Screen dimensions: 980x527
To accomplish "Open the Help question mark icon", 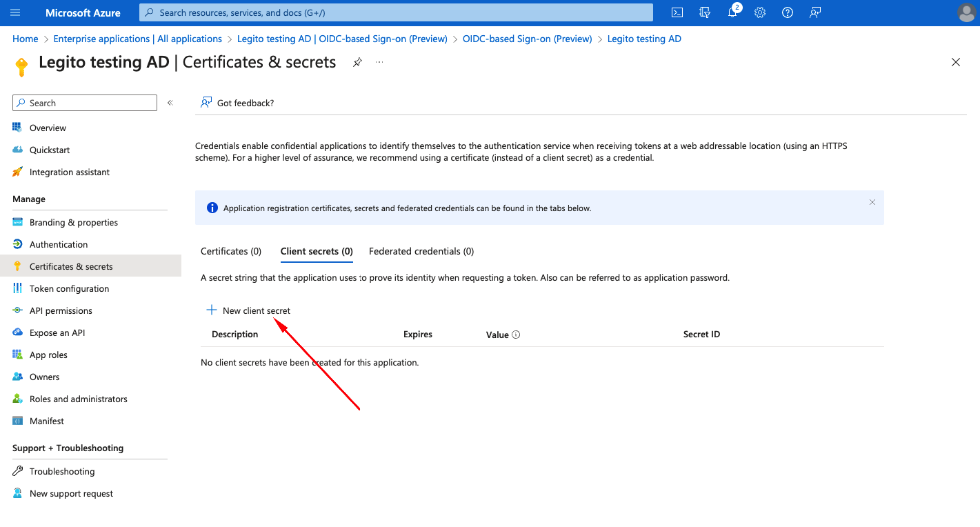I will pyautogui.click(x=788, y=12).
